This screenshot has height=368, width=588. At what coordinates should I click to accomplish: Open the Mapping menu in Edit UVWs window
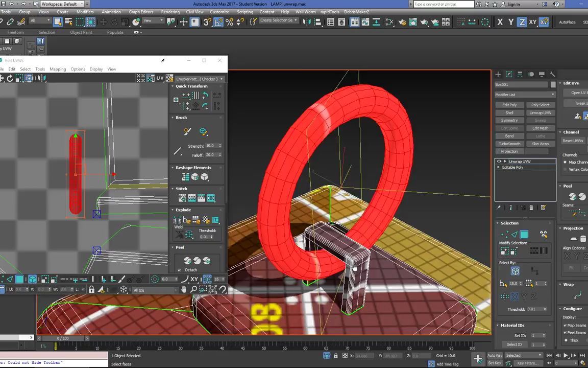[x=57, y=69]
